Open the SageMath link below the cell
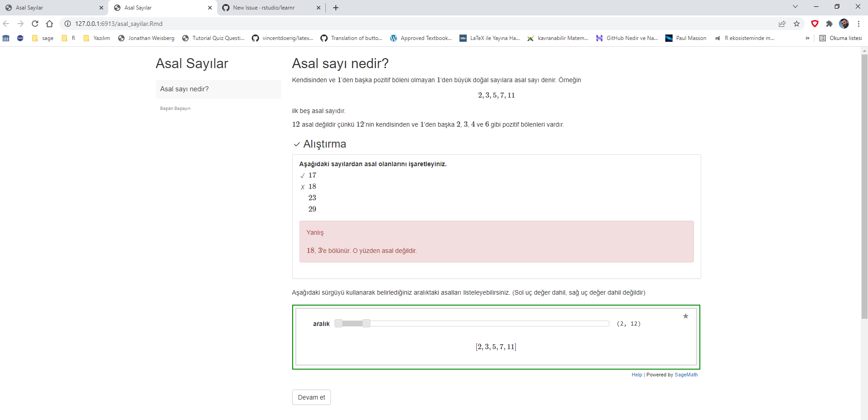This screenshot has width=868, height=420. [686, 375]
